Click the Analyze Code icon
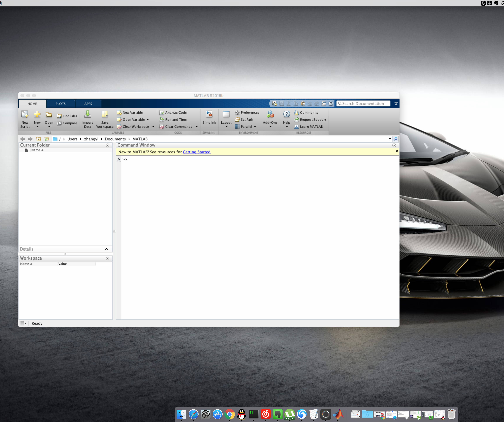 pos(162,113)
